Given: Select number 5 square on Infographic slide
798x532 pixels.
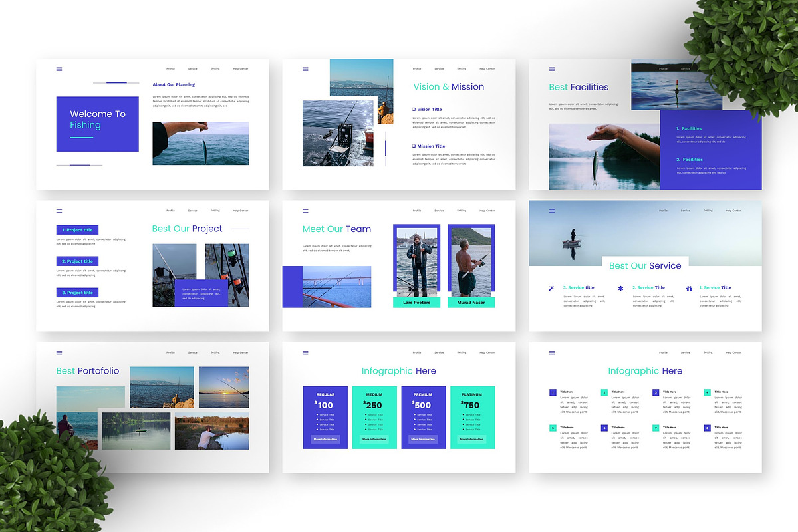Looking at the screenshot, I should pos(553,428).
